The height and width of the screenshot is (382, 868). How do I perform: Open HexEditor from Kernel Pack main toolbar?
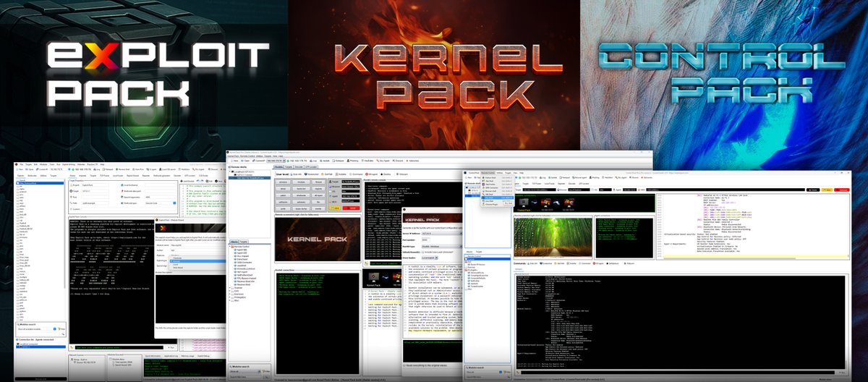pyautogui.click(x=367, y=161)
